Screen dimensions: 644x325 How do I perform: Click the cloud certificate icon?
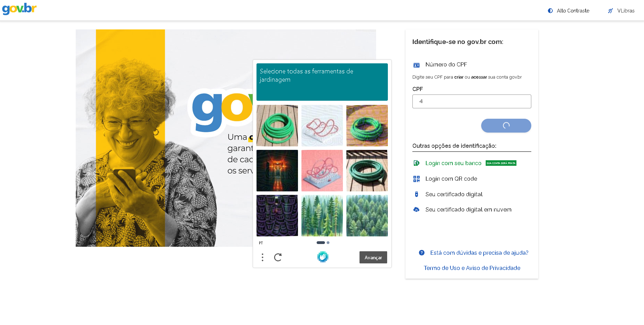coord(417,209)
